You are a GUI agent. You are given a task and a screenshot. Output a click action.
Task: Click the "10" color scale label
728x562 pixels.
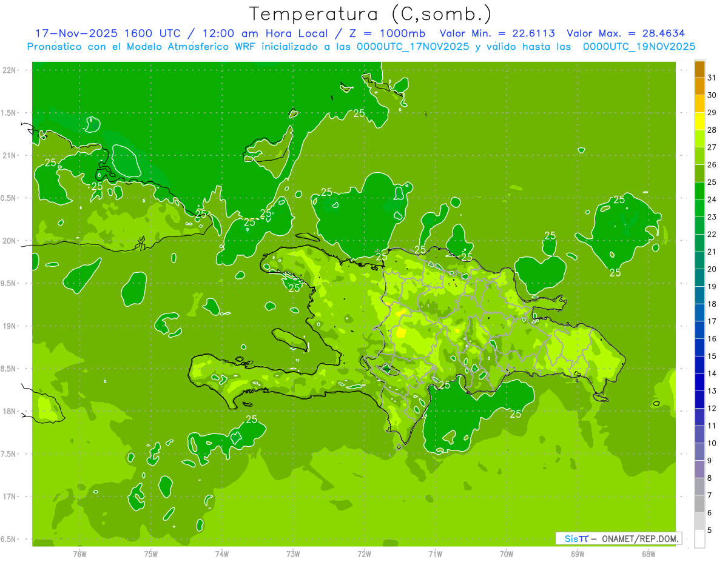[x=712, y=443]
